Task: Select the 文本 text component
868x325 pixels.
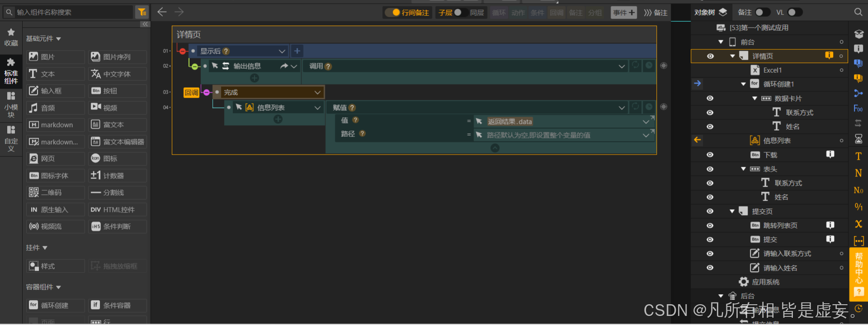Action: click(55, 74)
